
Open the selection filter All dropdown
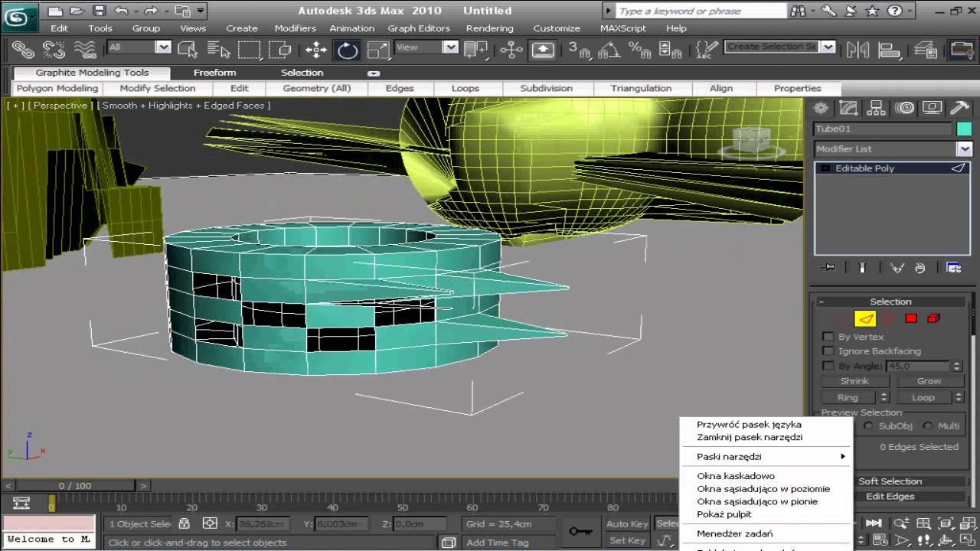click(163, 47)
